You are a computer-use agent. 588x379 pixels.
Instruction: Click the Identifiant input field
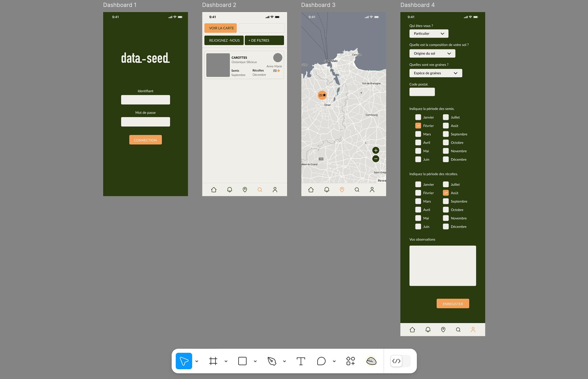pyautogui.click(x=145, y=100)
